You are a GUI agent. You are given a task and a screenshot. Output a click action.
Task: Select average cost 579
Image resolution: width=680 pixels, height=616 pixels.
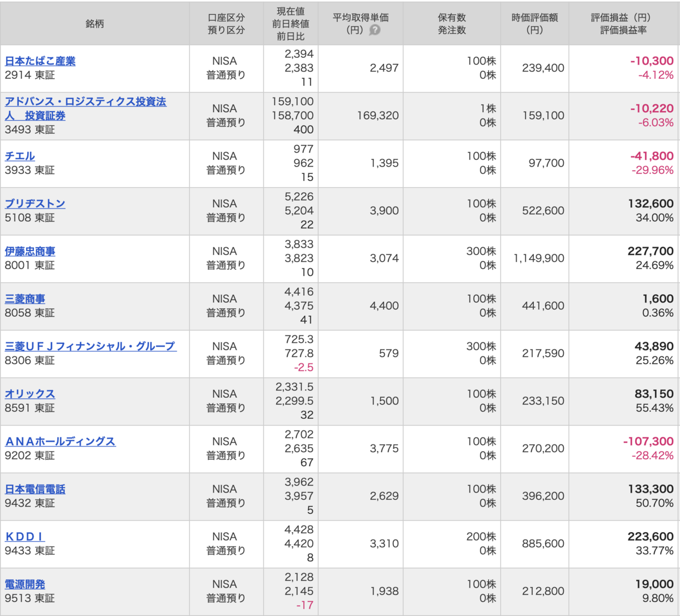tap(389, 354)
